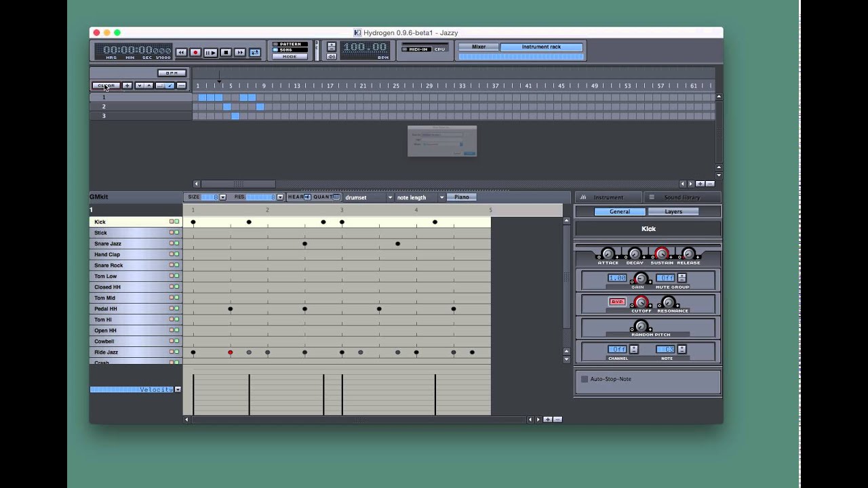
Task: Open the drumset dropdown
Action: (x=368, y=197)
